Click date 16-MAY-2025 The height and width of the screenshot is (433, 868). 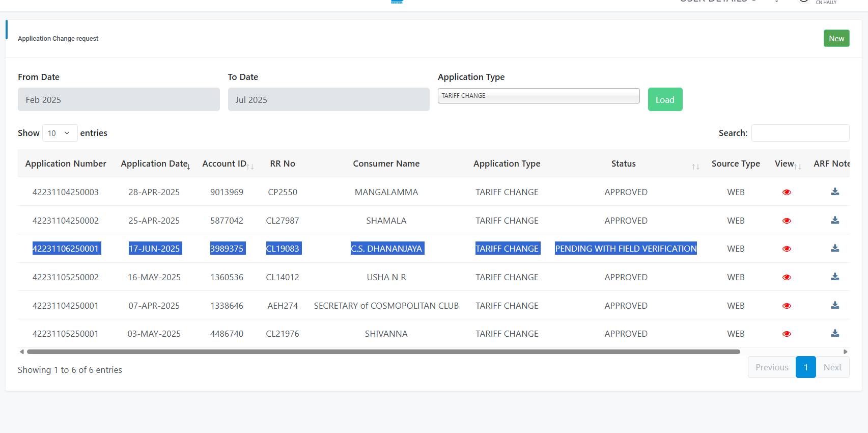154,277
